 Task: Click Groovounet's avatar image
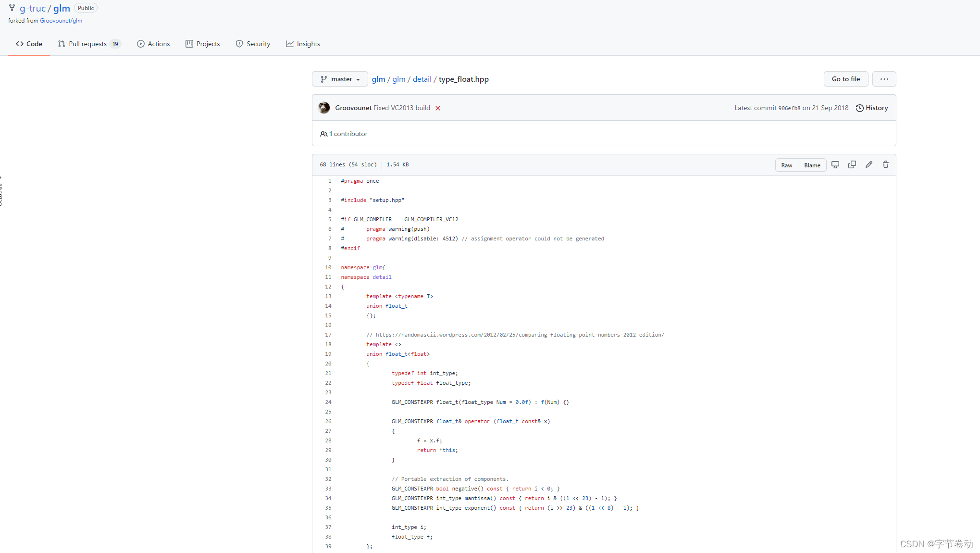tap(324, 108)
